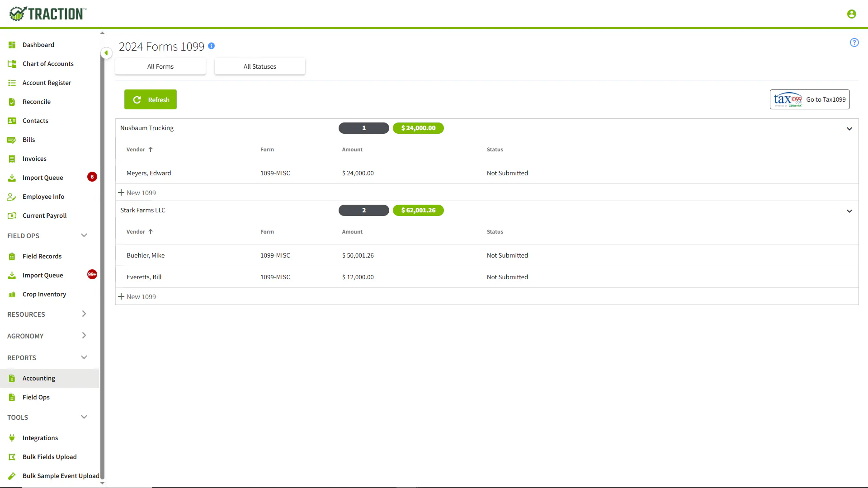Click the help question mark icon
Screen dimensions: 868x488
coord(854,42)
